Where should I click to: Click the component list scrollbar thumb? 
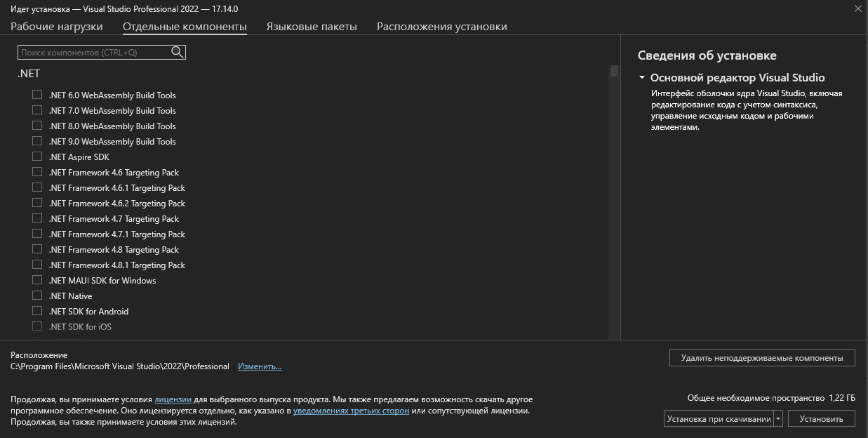click(x=614, y=71)
